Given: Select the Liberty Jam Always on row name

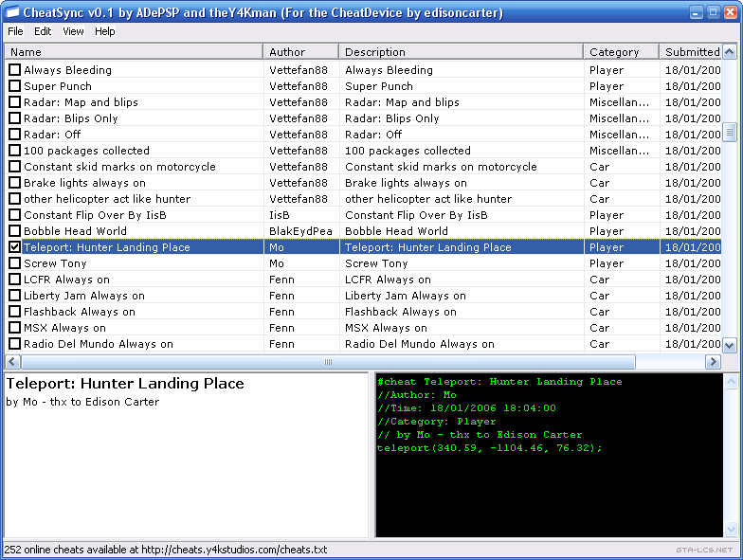Looking at the screenshot, I should [x=84, y=296].
